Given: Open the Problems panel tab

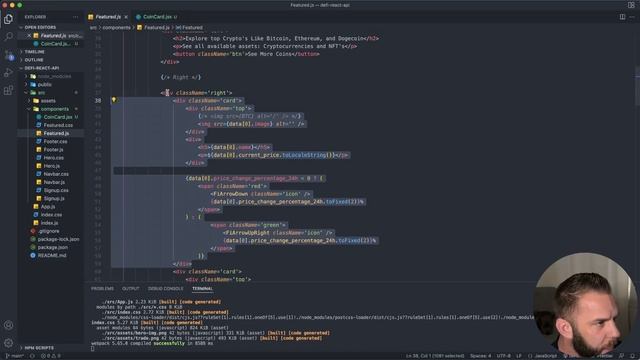Looking at the screenshot, I should coord(102,289).
